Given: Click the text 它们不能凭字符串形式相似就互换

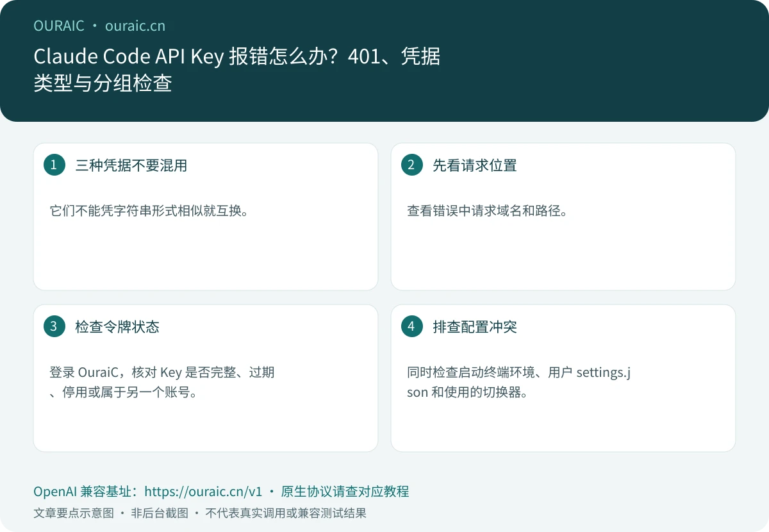Looking at the screenshot, I should (149, 210).
